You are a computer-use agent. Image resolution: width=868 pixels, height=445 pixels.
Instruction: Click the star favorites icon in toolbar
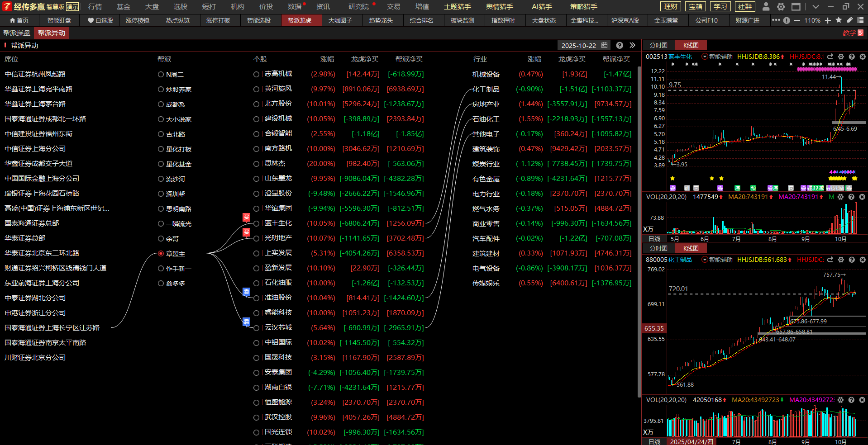[x=839, y=20]
